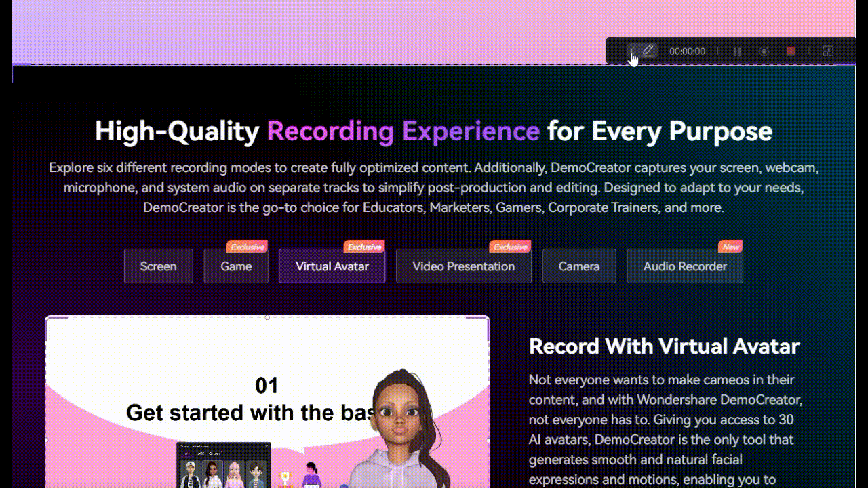
Task: Click the pencil drawing tool icon
Action: [x=648, y=51]
